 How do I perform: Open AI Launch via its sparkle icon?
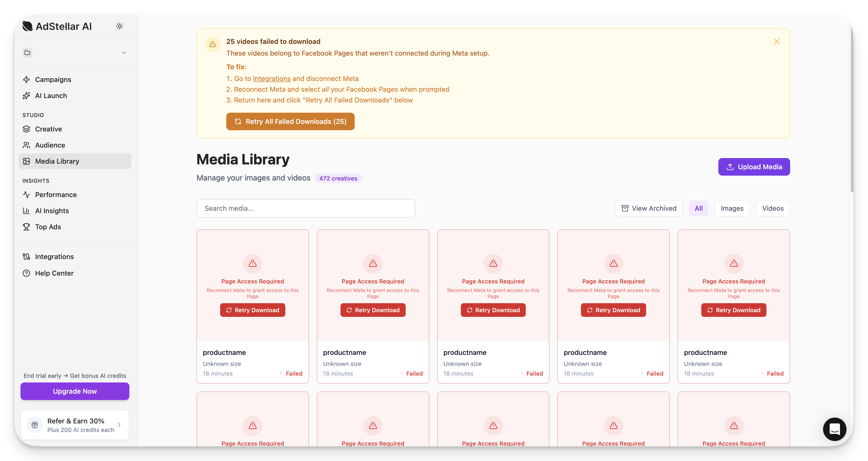click(26, 96)
